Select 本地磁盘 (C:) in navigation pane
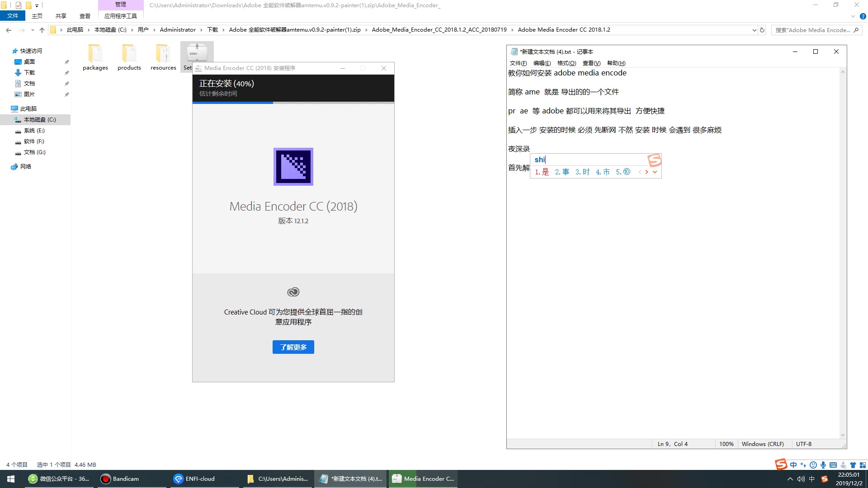This screenshot has height=488, width=868. coord(35,120)
